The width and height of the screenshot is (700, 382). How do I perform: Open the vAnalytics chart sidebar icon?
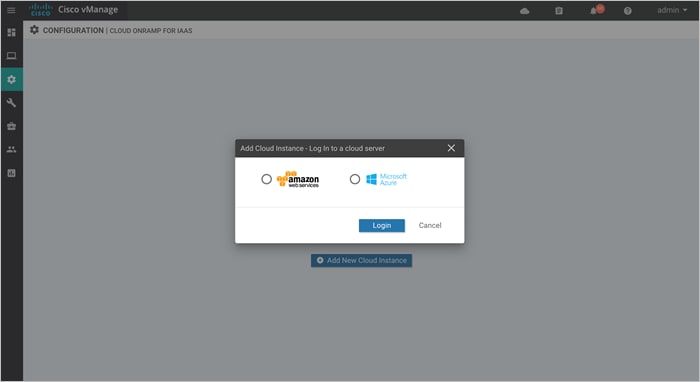coord(12,173)
